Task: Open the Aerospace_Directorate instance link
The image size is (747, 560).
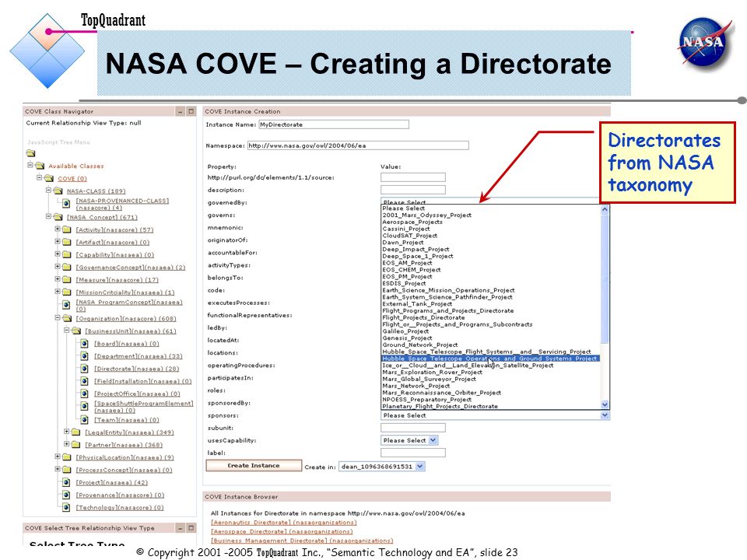Action: 282,531
